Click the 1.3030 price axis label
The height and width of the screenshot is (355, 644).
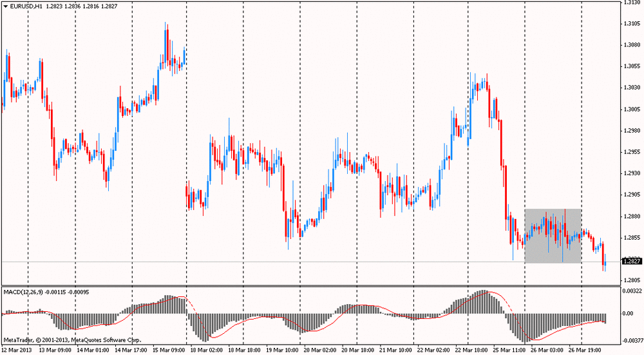coord(632,88)
